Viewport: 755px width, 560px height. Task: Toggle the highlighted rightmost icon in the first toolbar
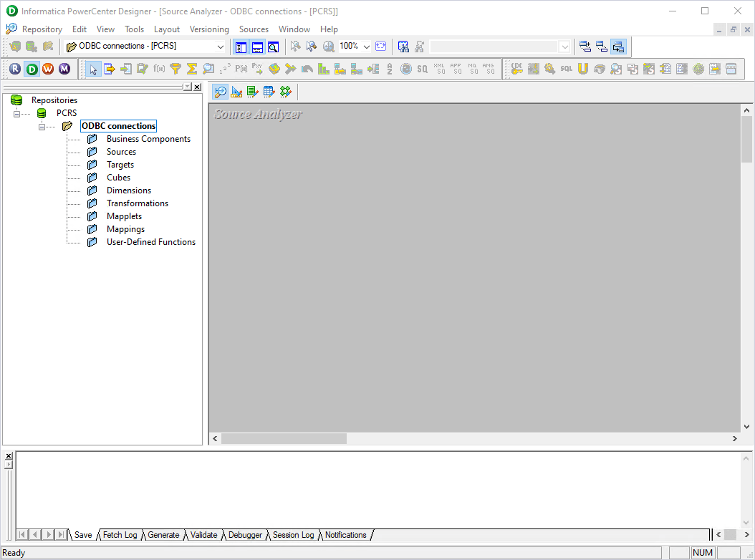pos(618,47)
